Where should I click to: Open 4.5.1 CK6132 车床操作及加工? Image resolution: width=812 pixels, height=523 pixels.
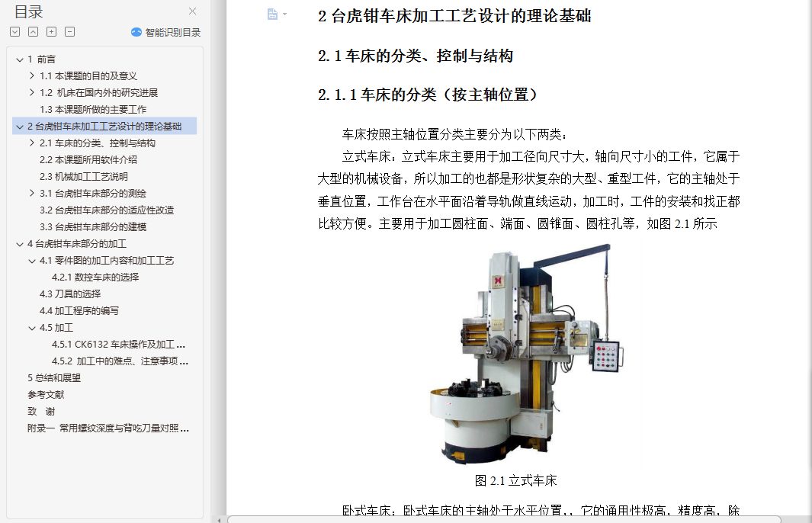tap(119, 345)
